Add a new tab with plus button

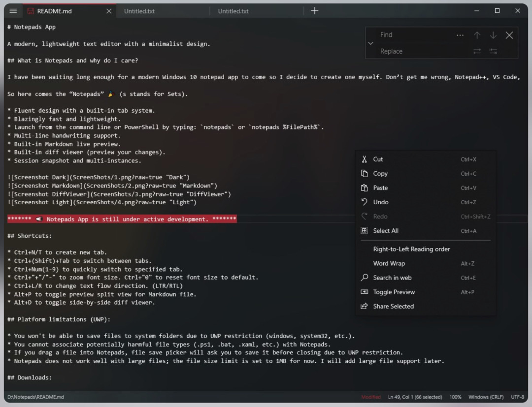(x=315, y=11)
